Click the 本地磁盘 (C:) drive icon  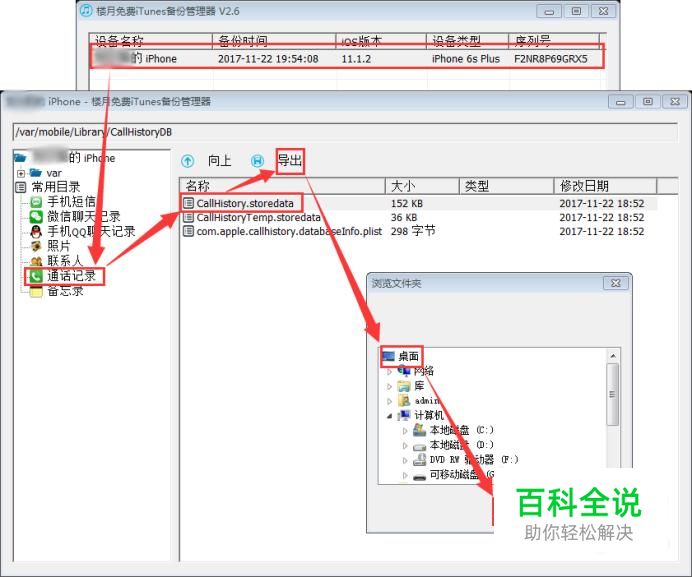[x=419, y=430]
